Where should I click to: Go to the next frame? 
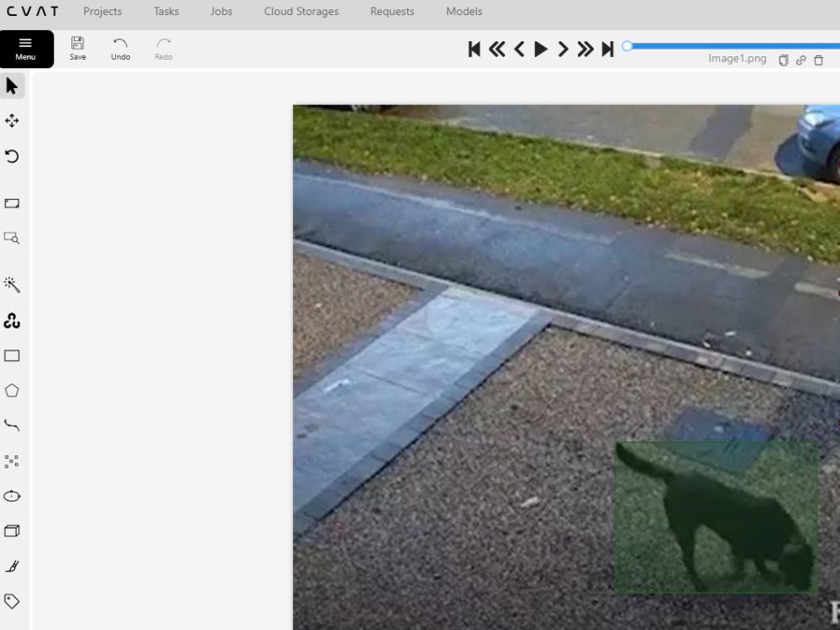point(563,50)
